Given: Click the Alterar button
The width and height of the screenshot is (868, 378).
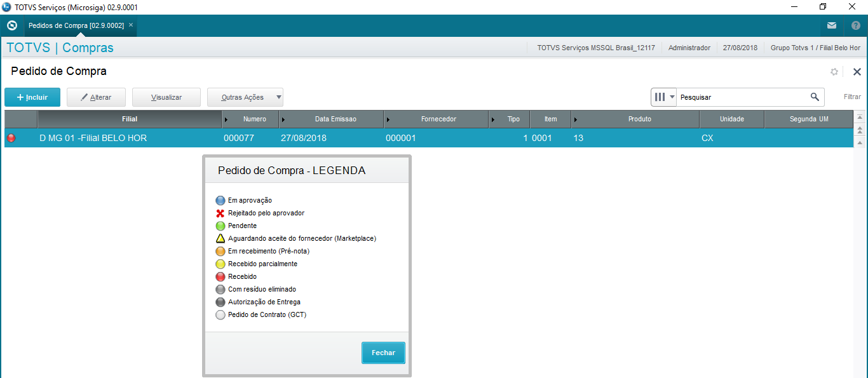Looking at the screenshot, I should click(96, 97).
